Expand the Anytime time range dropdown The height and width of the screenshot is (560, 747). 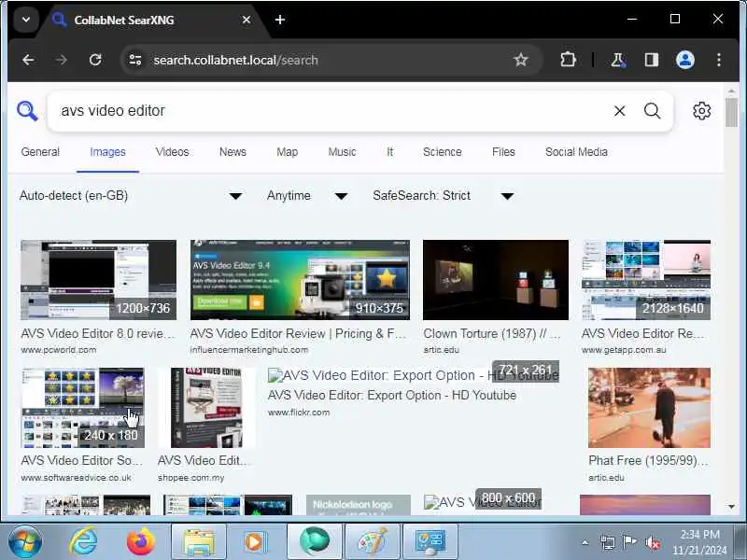pos(307,196)
